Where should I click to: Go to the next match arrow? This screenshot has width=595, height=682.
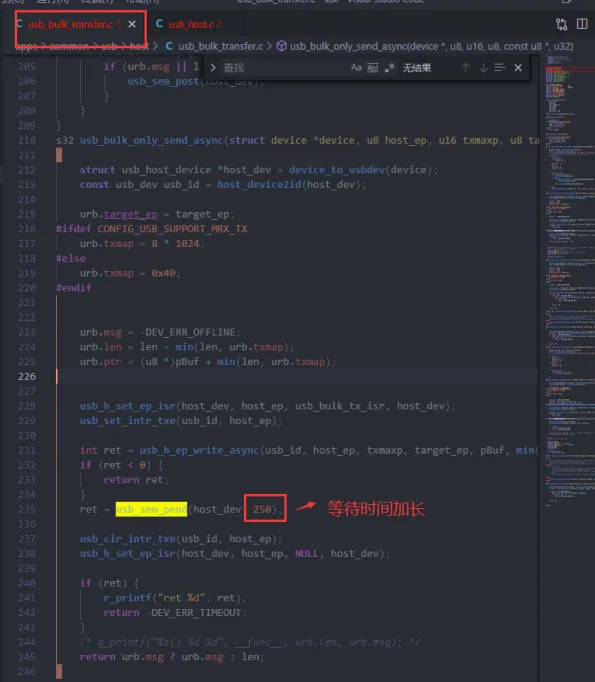pos(483,67)
